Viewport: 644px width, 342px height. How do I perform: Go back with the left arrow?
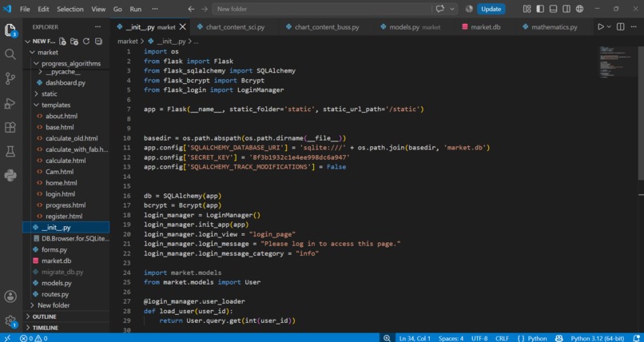[x=191, y=9]
